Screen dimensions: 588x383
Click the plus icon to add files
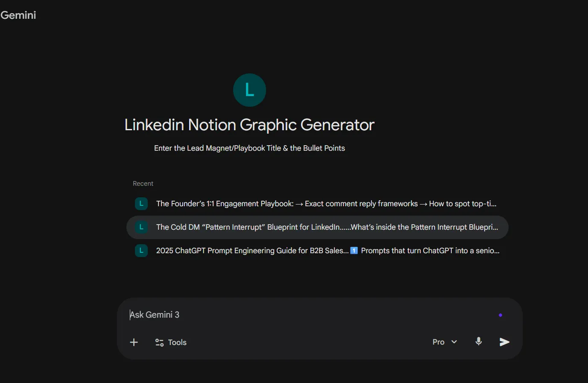(x=134, y=342)
